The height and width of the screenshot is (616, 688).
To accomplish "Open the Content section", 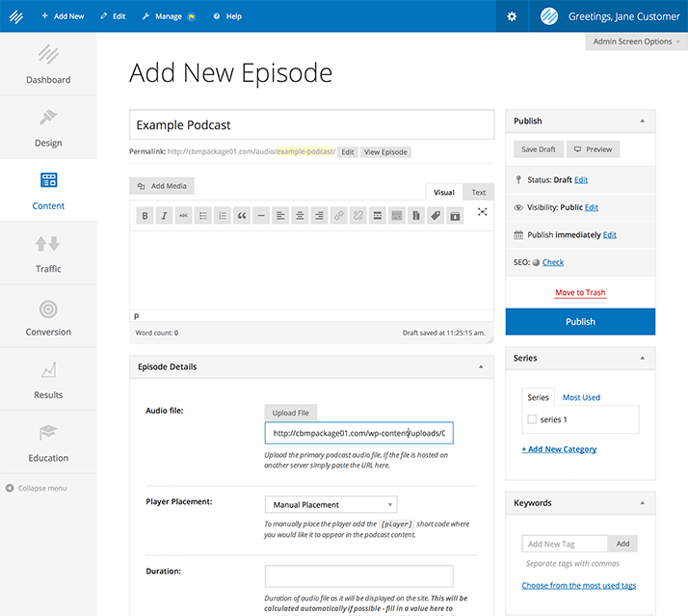I will [x=48, y=190].
